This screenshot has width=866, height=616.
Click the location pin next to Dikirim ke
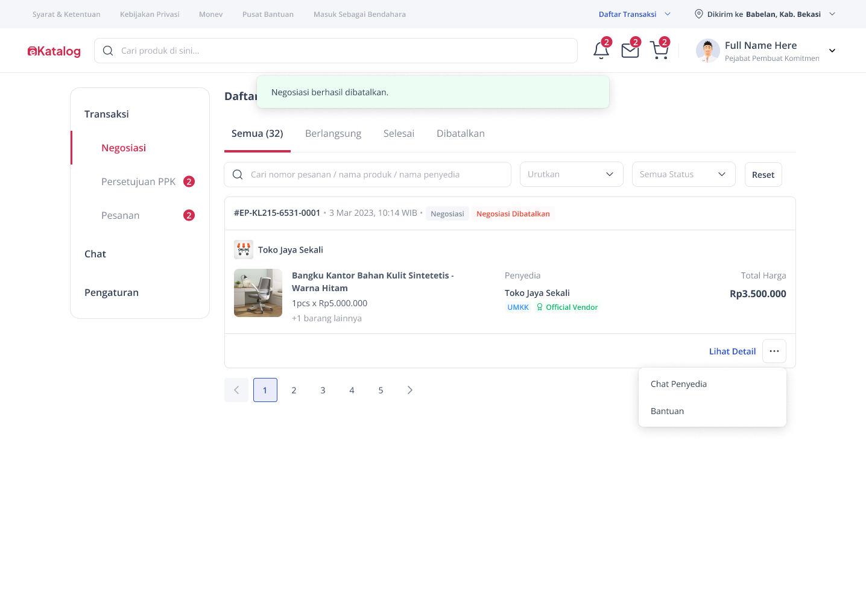point(699,14)
